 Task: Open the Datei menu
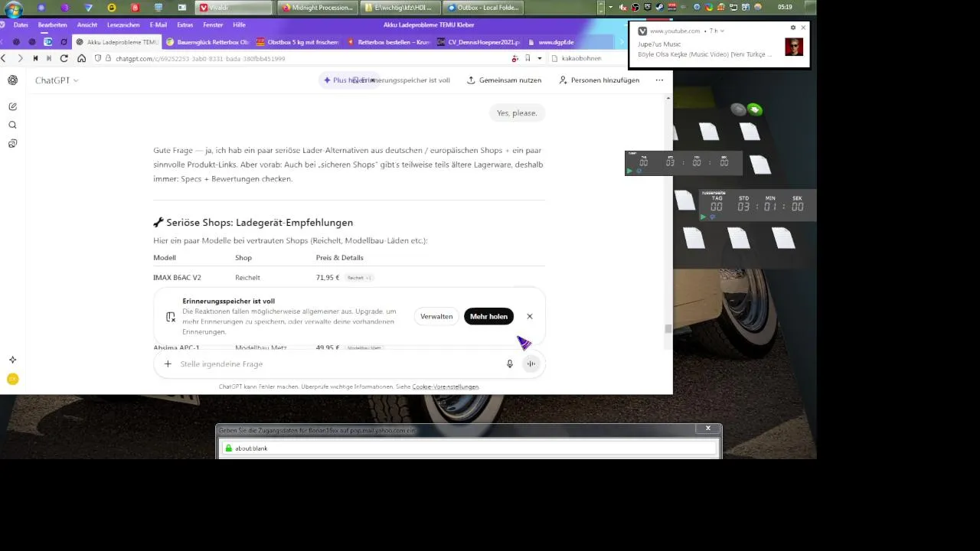(x=21, y=25)
